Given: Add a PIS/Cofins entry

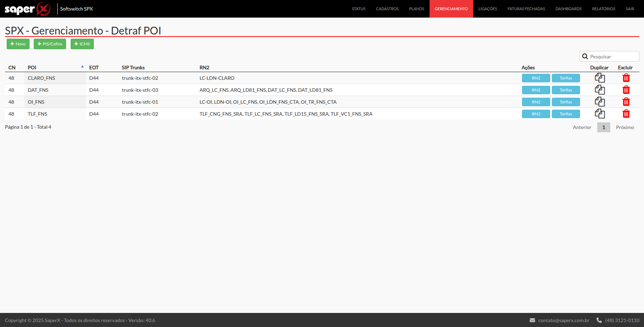Looking at the screenshot, I should [x=50, y=44].
